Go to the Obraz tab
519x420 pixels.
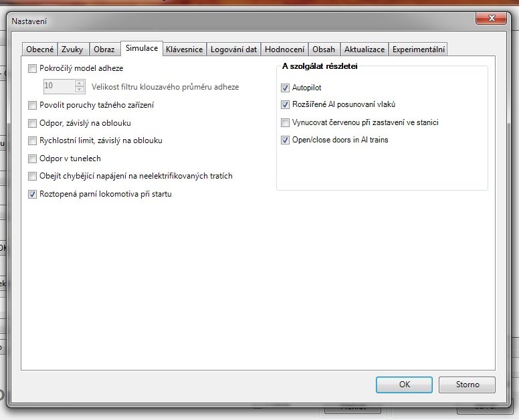[x=104, y=49]
